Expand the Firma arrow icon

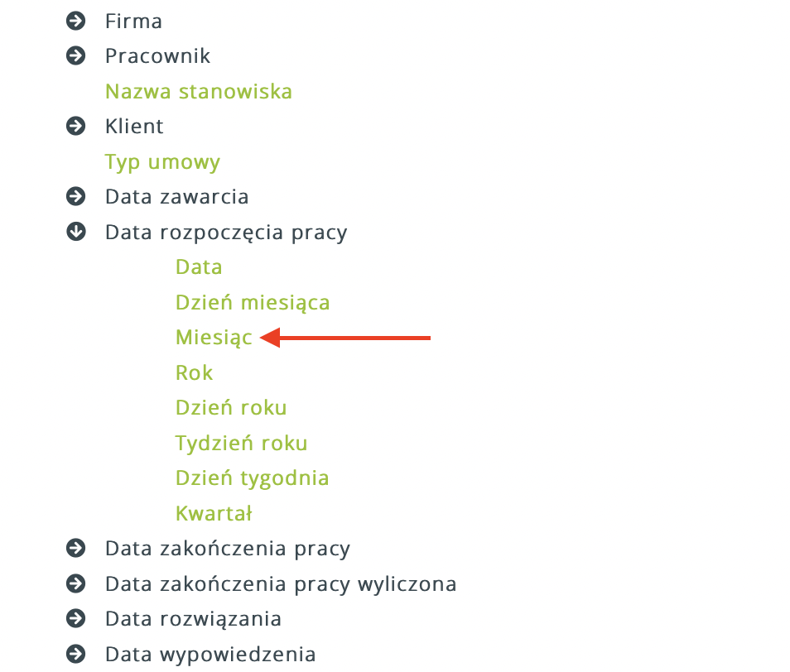pos(75,21)
